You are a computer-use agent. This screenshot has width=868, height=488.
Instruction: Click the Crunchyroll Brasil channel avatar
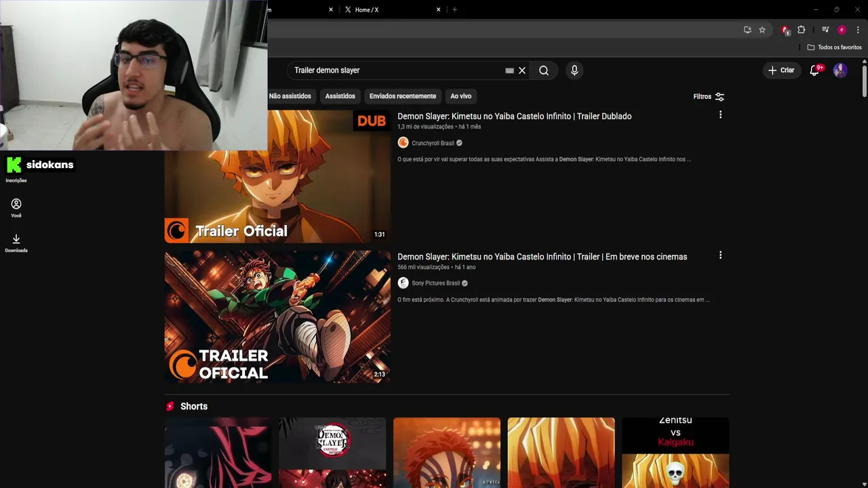tap(403, 142)
